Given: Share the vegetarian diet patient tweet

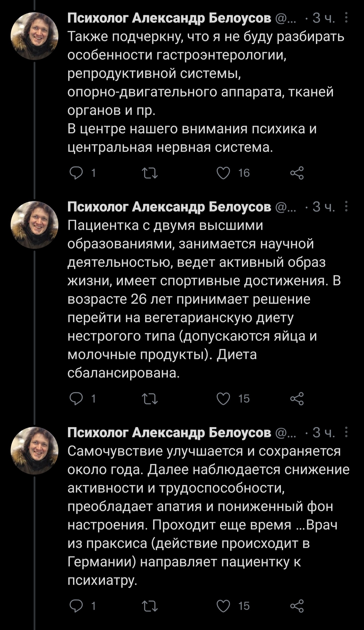Looking at the screenshot, I should point(297,399).
